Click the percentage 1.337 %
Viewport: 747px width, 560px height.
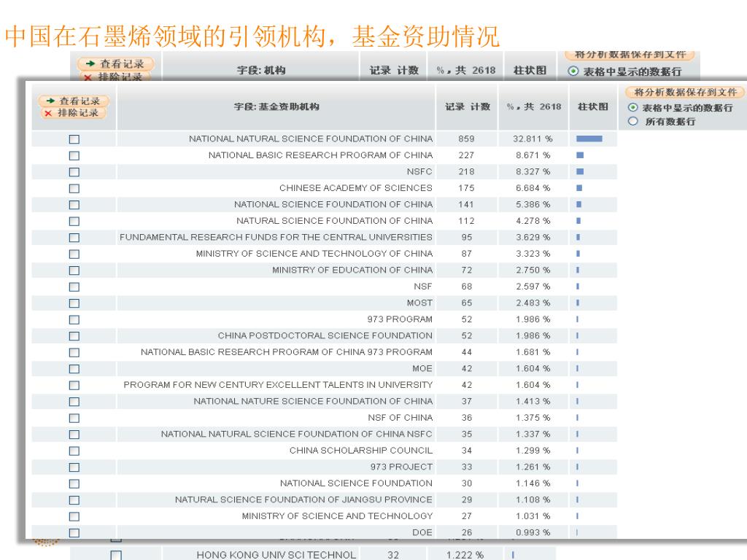point(533,435)
